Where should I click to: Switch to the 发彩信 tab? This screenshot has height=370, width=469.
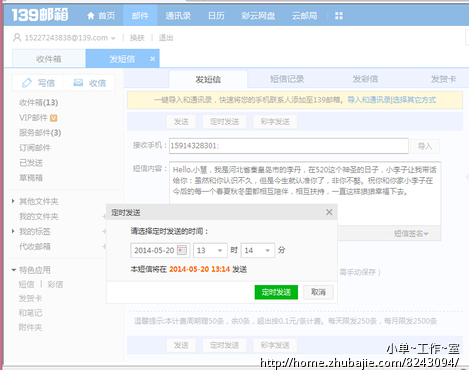[365, 79]
